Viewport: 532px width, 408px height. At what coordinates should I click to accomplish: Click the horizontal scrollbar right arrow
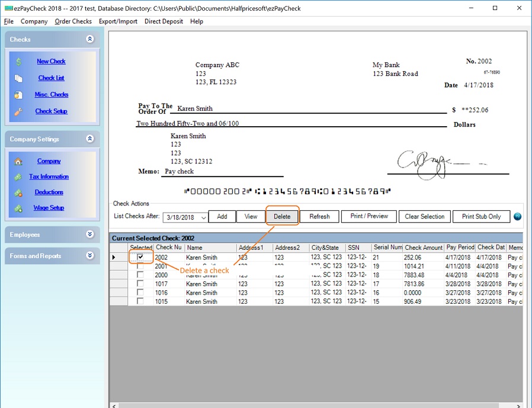518,406
